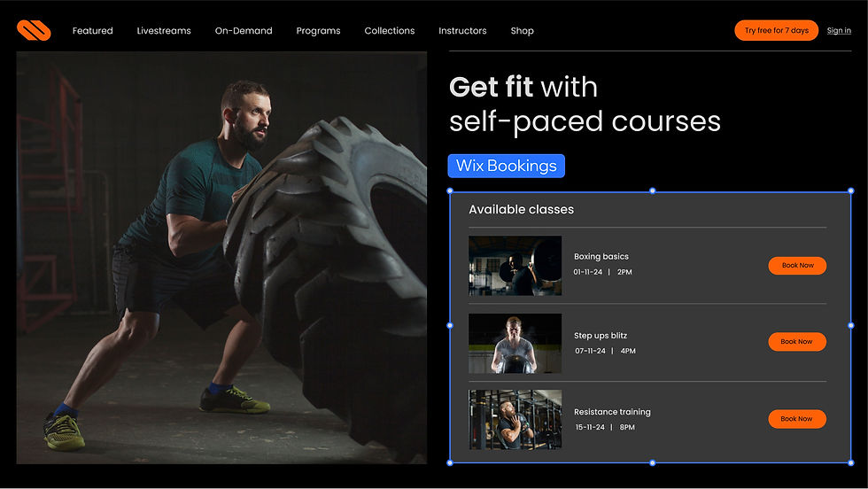
Task: Click the Sign in link
Action: [839, 30]
